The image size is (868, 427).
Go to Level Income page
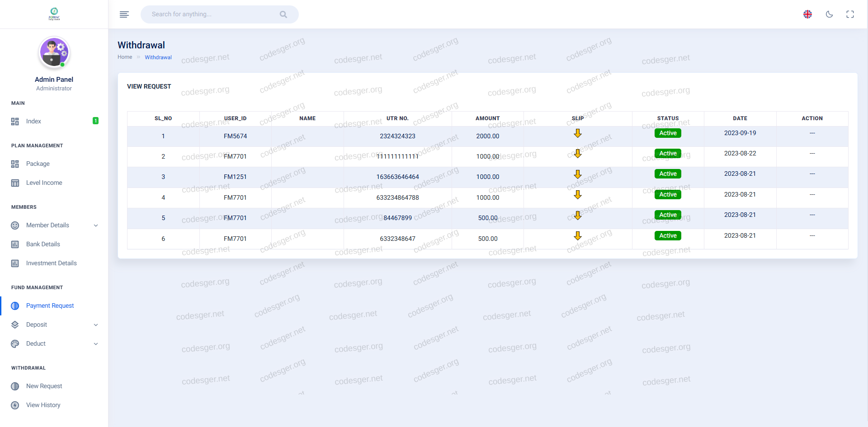tap(44, 183)
